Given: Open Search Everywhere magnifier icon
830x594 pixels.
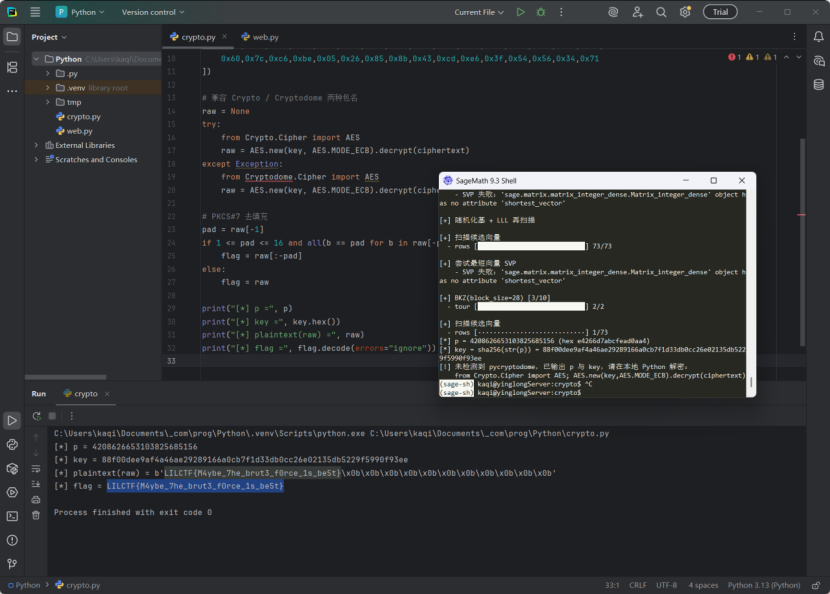Looking at the screenshot, I should [661, 12].
